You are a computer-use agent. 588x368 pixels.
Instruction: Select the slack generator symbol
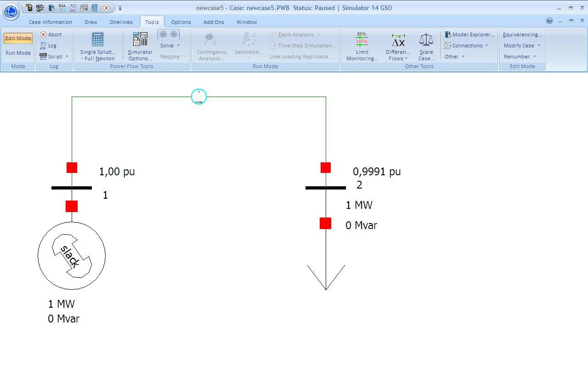[72, 256]
